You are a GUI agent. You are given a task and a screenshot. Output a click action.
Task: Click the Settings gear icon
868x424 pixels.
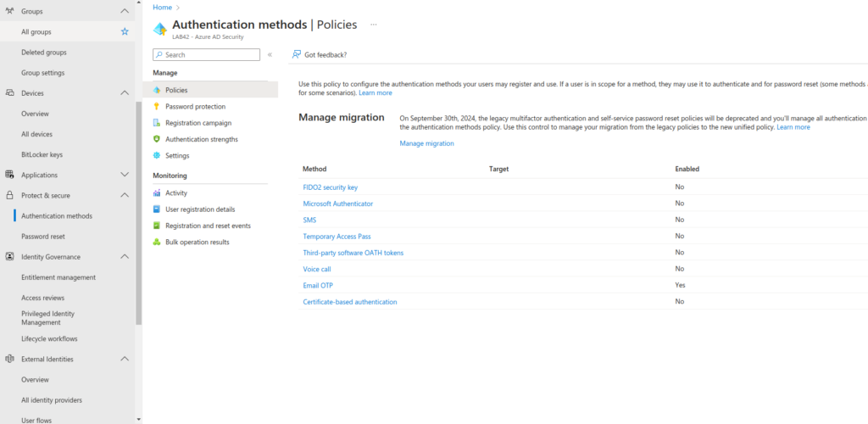[157, 155]
